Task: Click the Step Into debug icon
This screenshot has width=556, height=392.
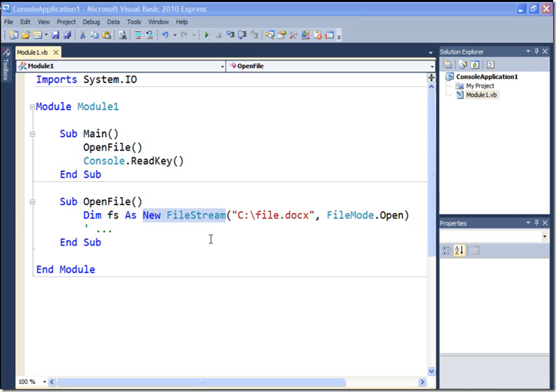Action: point(230,35)
